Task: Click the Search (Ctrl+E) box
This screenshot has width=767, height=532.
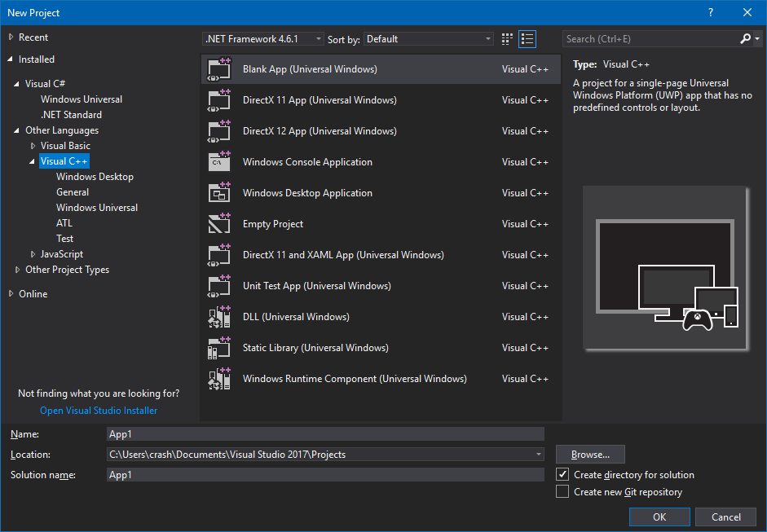Action: coord(652,38)
